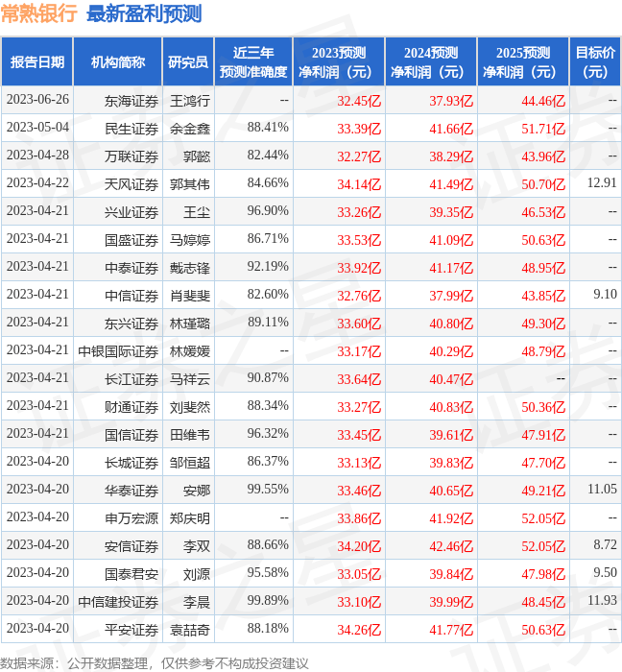Click 中信建投证券 institution cell
The height and width of the screenshot is (672, 622).
tap(118, 603)
